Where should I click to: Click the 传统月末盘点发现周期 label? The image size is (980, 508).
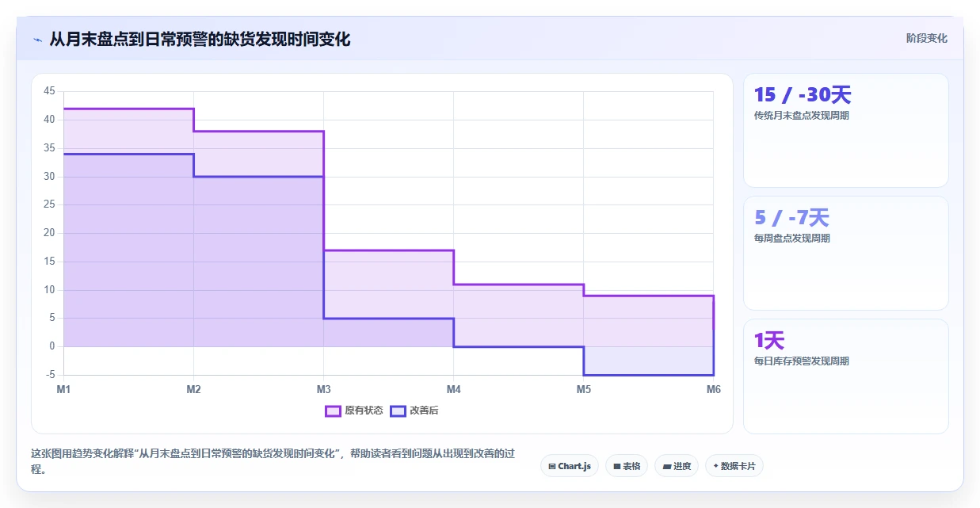(x=802, y=116)
